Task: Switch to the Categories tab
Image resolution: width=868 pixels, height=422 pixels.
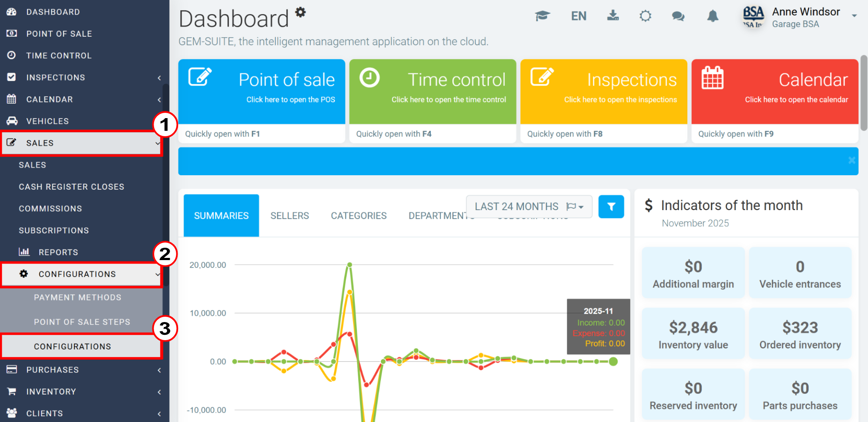Action: tap(359, 216)
